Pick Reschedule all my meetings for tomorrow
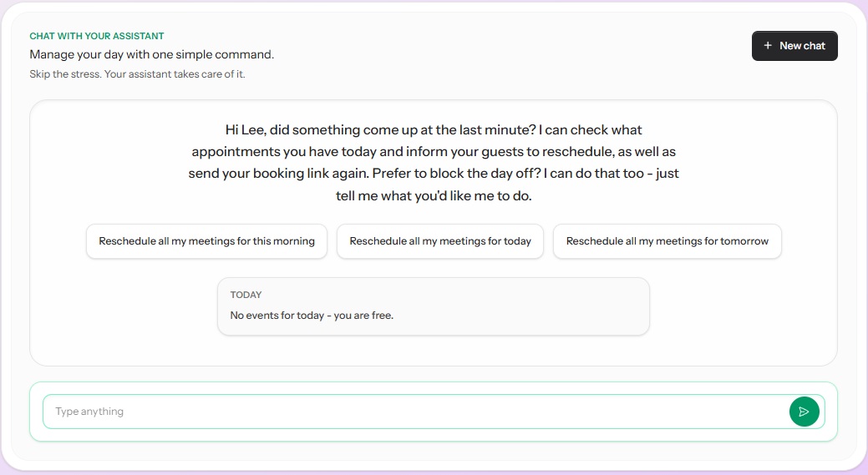This screenshot has height=475, width=868. click(667, 241)
